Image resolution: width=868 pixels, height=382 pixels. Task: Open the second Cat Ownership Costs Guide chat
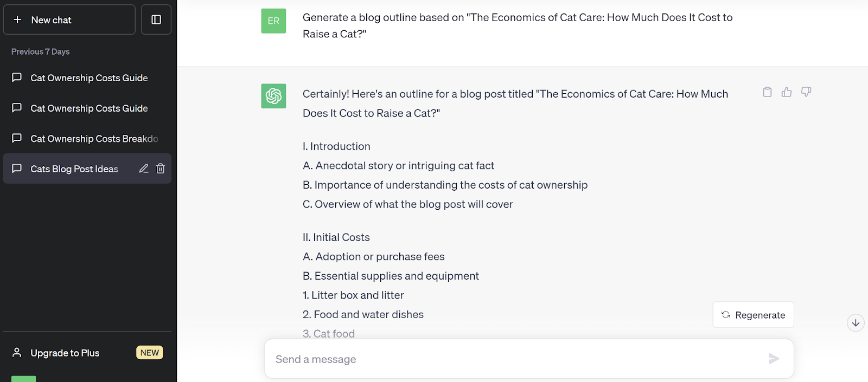point(89,108)
